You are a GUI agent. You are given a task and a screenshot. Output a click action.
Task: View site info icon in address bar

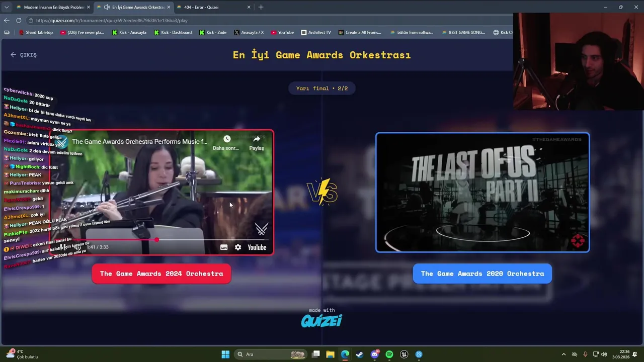[31, 21]
